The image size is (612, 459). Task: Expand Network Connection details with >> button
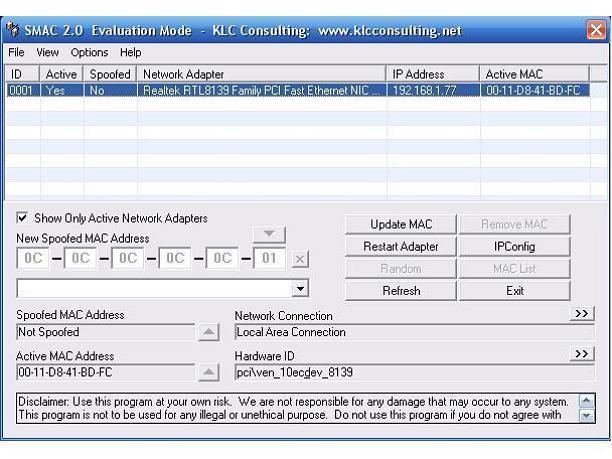tap(582, 314)
